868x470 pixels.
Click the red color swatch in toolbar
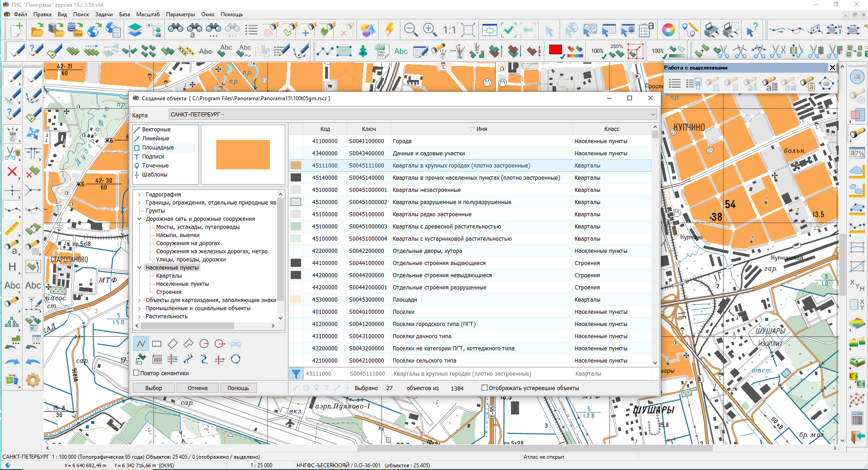[x=555, y=50]
